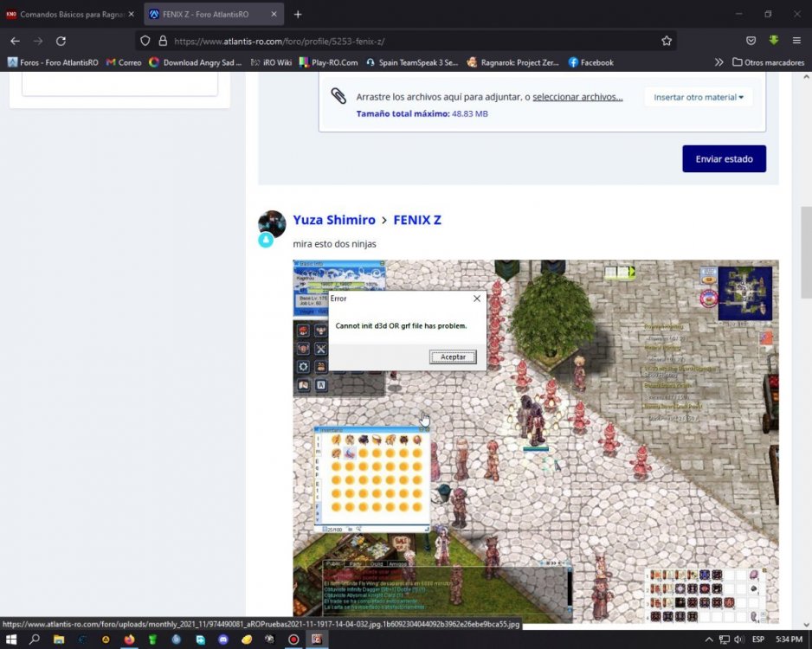Open OBS from the taskbar

[293, 640]
